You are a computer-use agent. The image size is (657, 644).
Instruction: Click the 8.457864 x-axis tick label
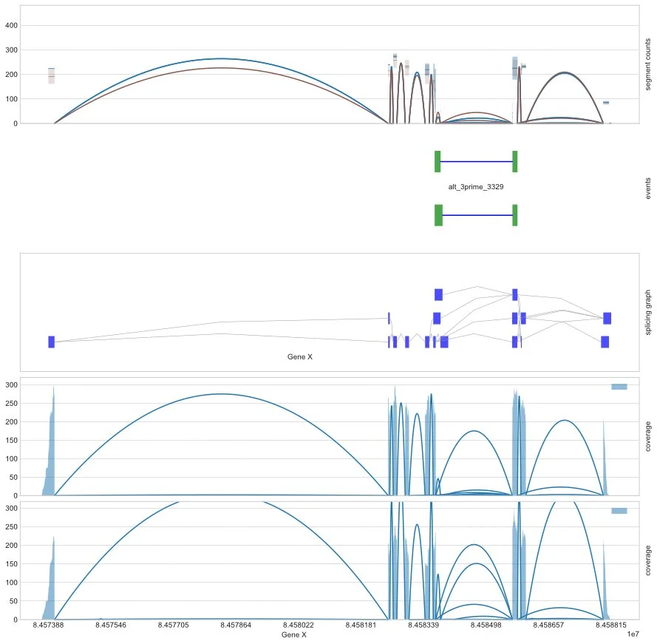click(x=236, y=625)
